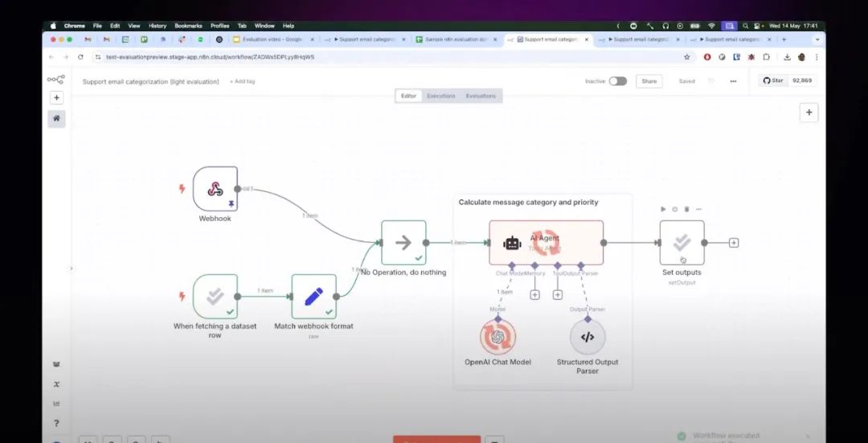868x443 pixels.
Task: Click the browser Back arrow
Action: coord(51,57)
